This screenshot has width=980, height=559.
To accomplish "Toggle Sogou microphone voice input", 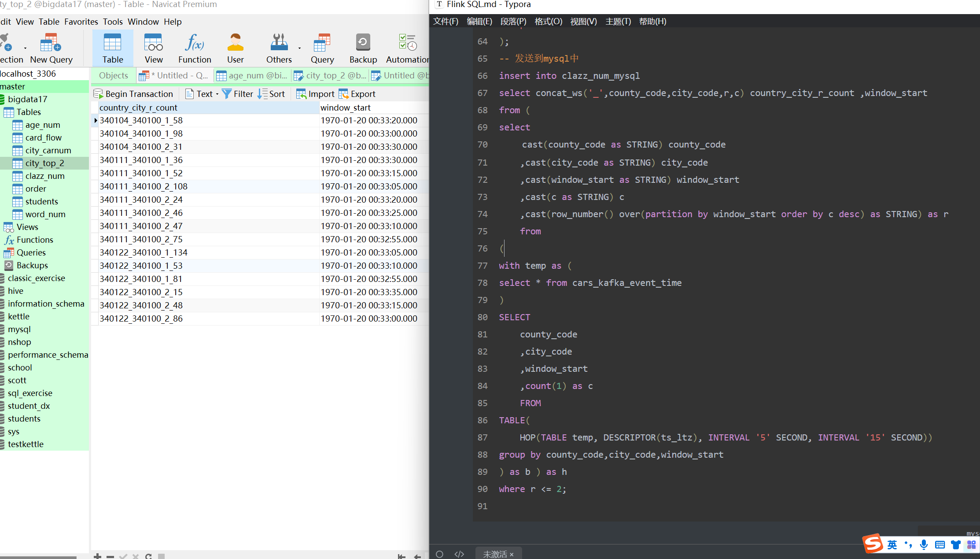I will (x=924, y=545).
